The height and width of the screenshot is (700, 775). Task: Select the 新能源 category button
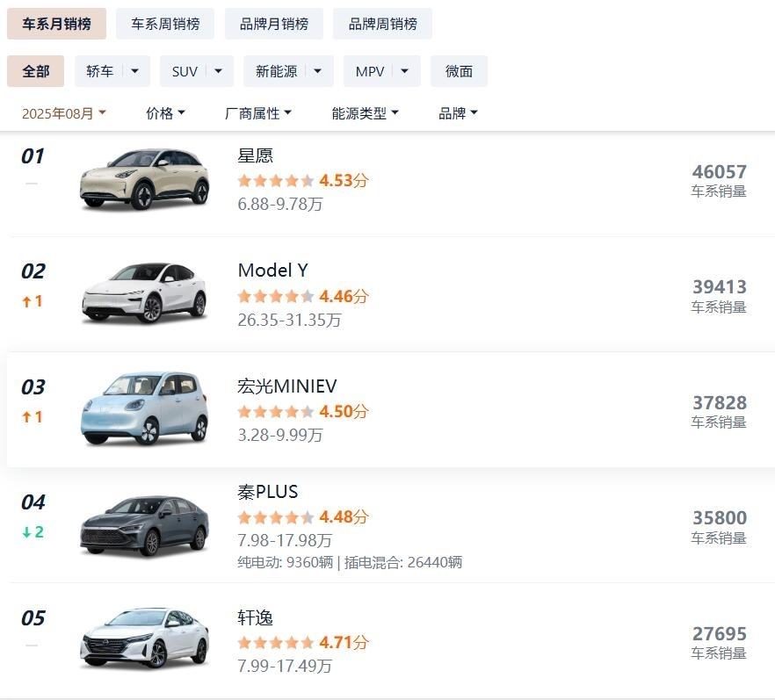[x=276, y=71]
